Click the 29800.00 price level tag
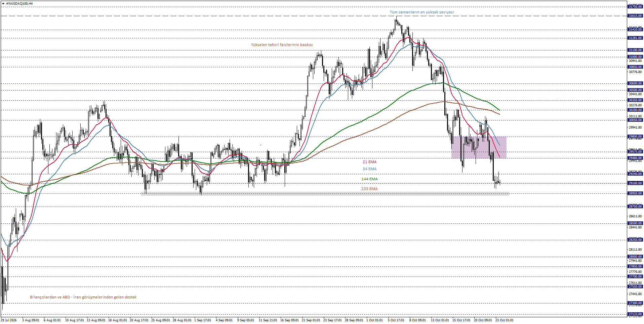Viewport: 644px width, 324px height. (635, 137)
